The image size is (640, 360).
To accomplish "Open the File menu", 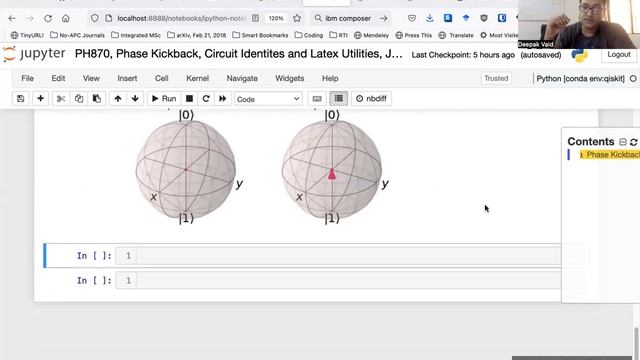I will point(27,78).
